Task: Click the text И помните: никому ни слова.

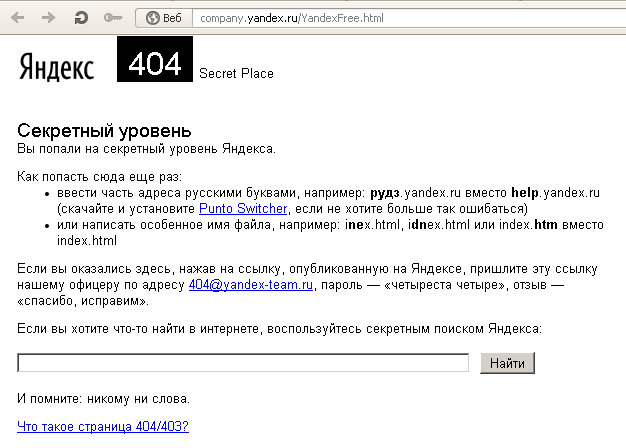Action: coord(103,398)
